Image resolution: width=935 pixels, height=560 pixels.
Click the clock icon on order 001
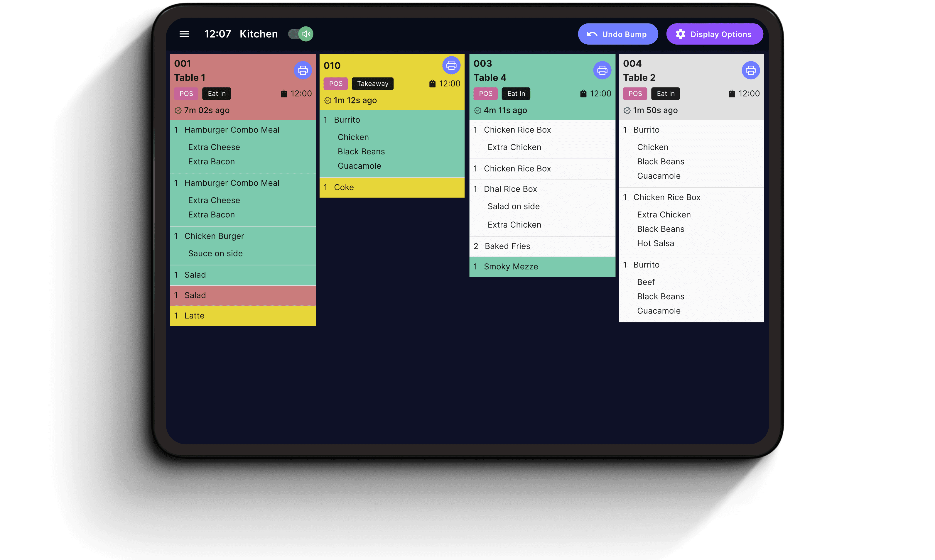178,111
